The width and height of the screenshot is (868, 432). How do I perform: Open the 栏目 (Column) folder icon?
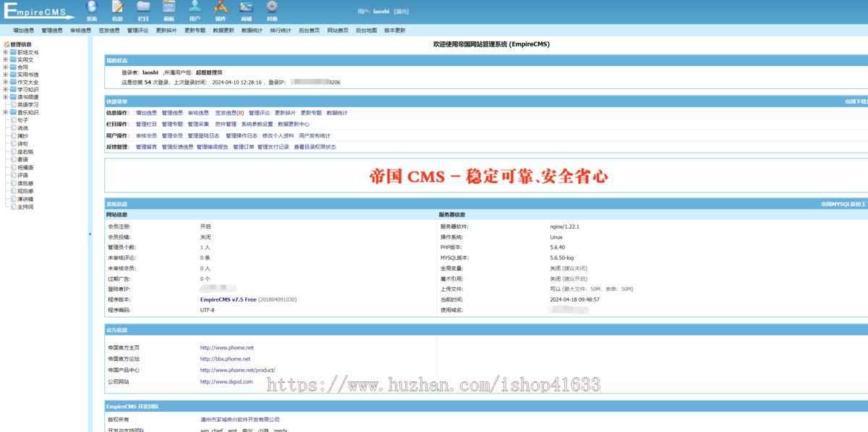143,7
